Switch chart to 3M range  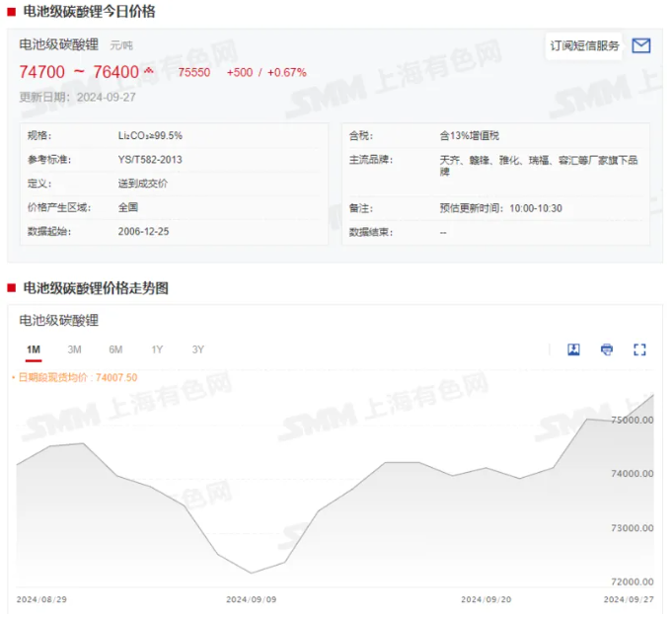click(74, 349)
